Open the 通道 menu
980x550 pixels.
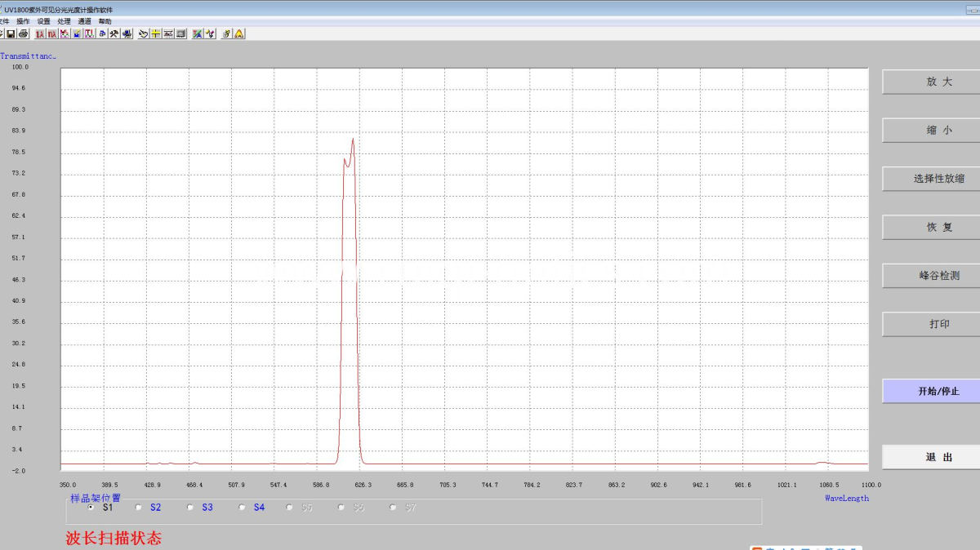(85, 21)
